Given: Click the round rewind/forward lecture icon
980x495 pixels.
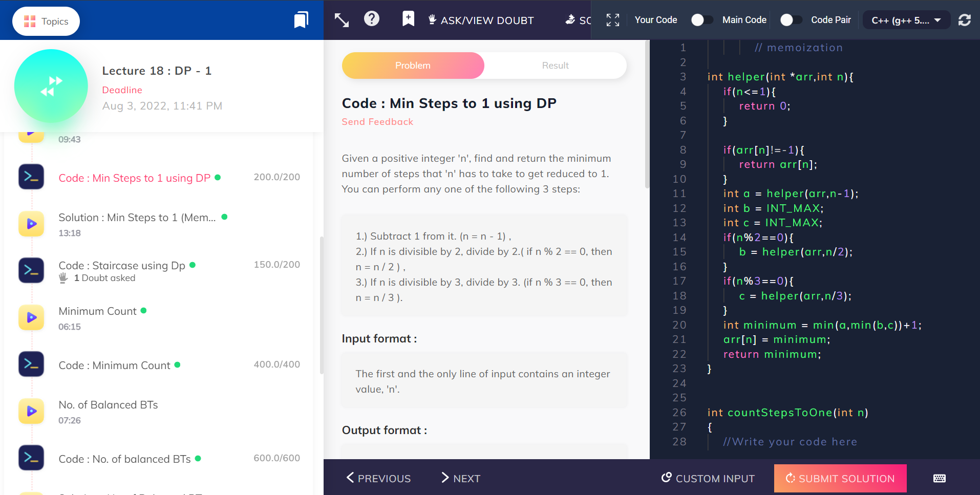Looking at the screenshot, I should click(51, 86).
